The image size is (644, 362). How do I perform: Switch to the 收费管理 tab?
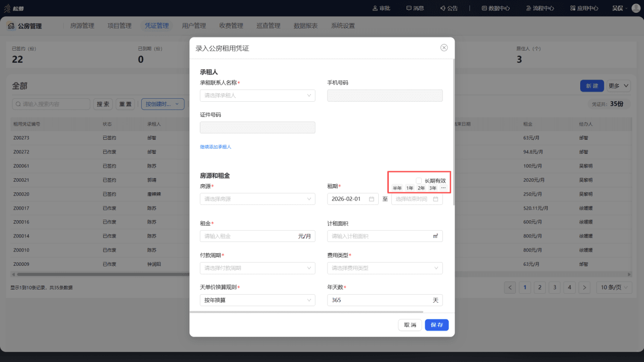coord(231,26)
